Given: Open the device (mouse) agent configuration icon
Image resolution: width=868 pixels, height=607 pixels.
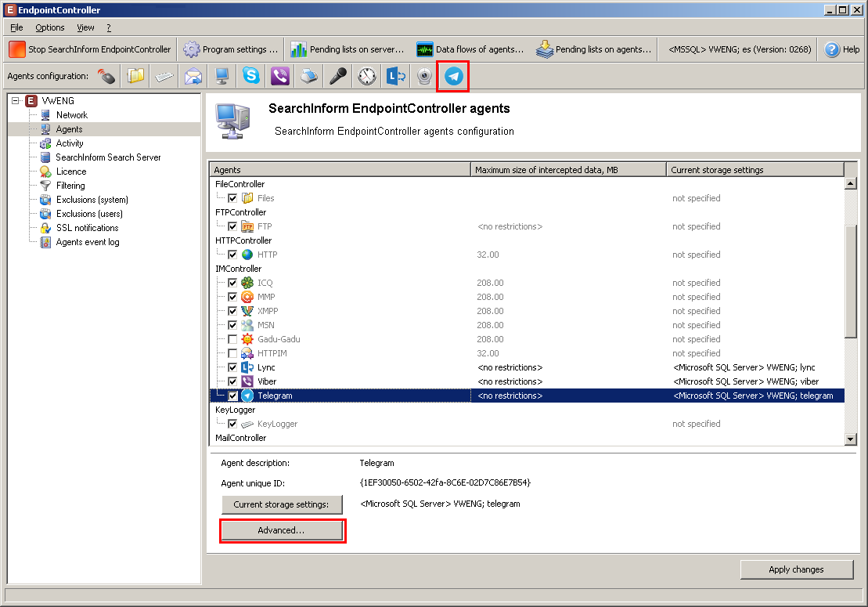Looking at the screenshot, I should coord(107,76).
